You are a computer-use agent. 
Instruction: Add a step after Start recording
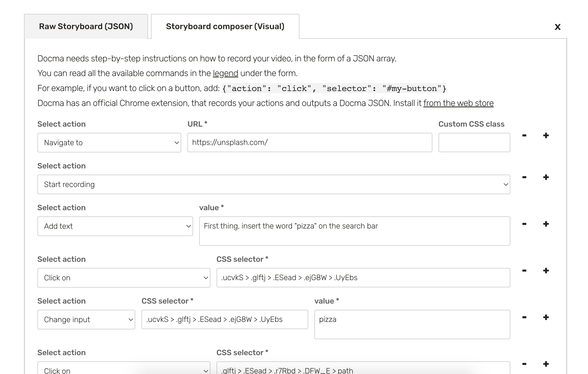point(546,177)
